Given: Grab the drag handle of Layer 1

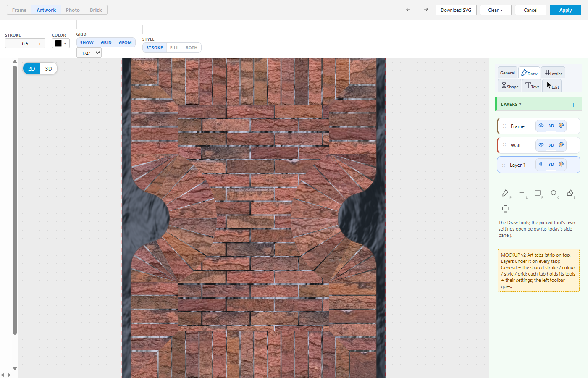Looking at the screenshot, I should 504,165.
